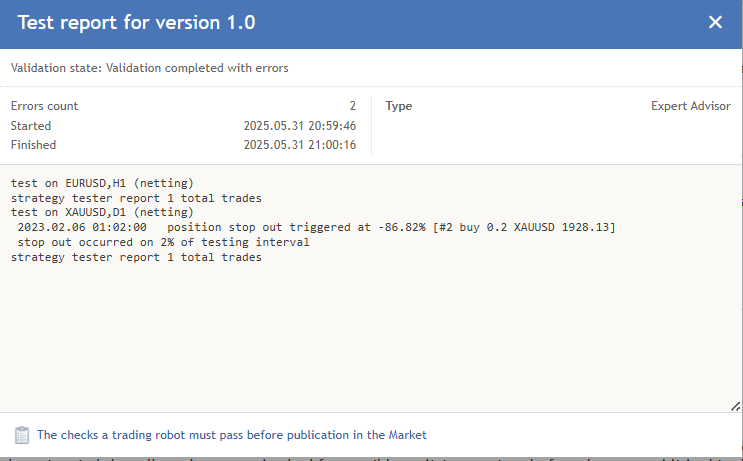Viewport: 743px width, 461px height.
Task: Click the "Expert Advisor" type value
Action: 690,106
